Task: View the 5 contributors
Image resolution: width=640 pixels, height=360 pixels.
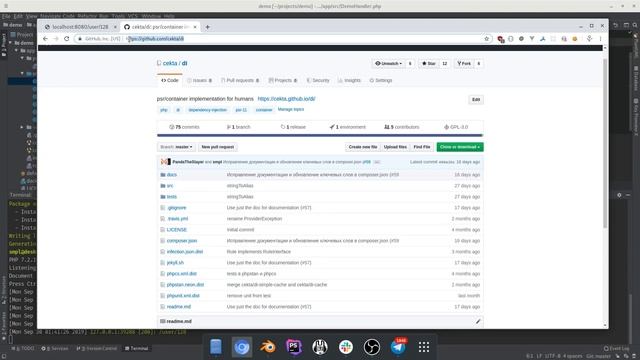Action: point(402,127)
